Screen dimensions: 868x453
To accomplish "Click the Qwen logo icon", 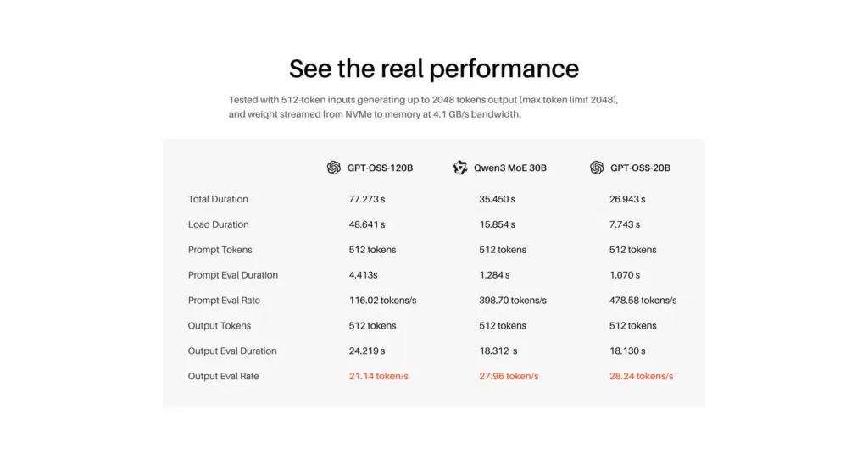I will tap(460, 168).
